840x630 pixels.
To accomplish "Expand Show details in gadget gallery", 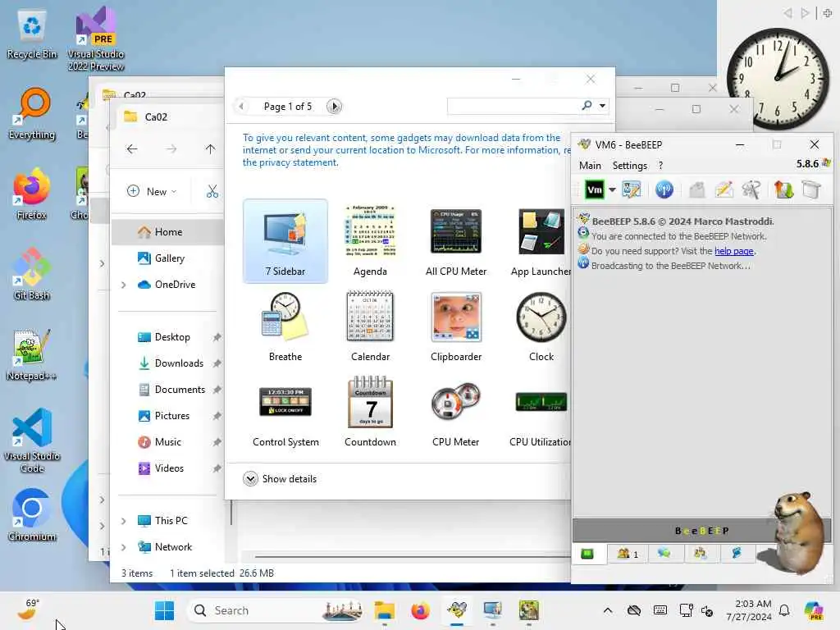I will pos(280,478).
